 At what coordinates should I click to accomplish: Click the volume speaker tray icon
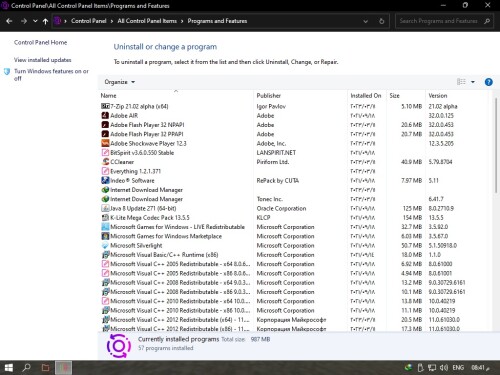[444, 367]
